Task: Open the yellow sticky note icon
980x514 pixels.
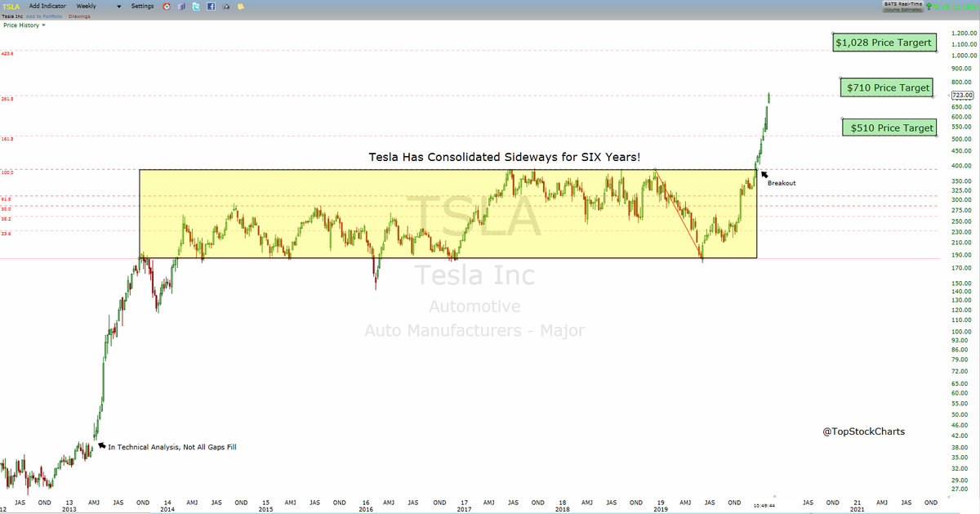Action: 240,6
